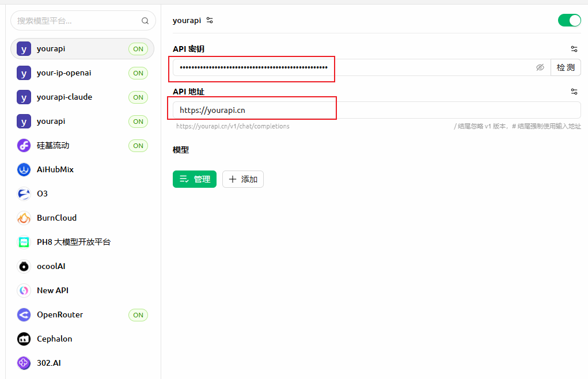Click the API 密钥 password field

click(362, 67)
